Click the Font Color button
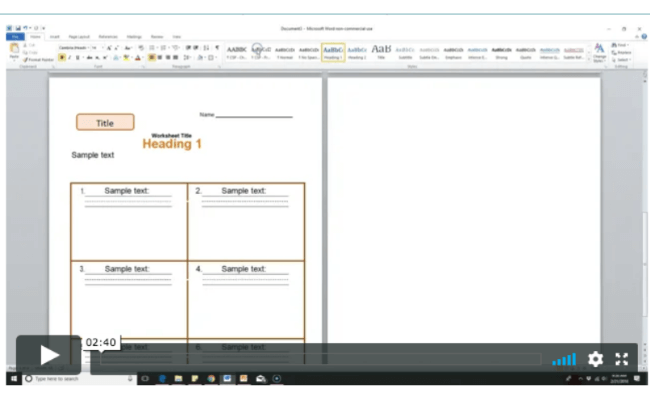The height and width of the screenshot is (400, 650). (x=137, y=58)
